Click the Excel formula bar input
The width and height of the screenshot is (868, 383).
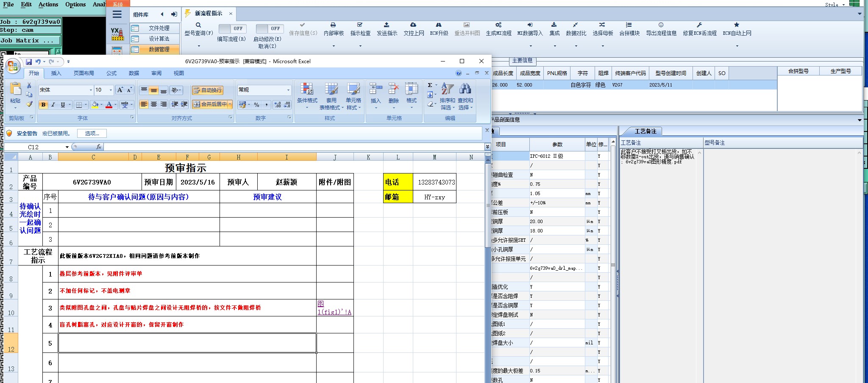pos(293,147)
